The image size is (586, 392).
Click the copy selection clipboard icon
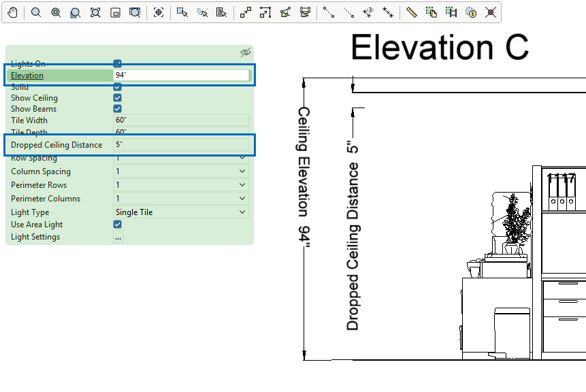432,12
